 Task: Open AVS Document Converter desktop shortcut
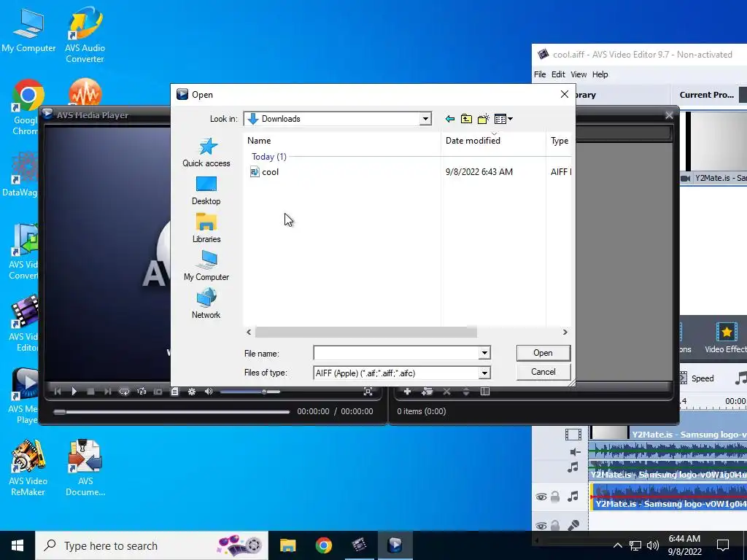[x=85, y=468]
